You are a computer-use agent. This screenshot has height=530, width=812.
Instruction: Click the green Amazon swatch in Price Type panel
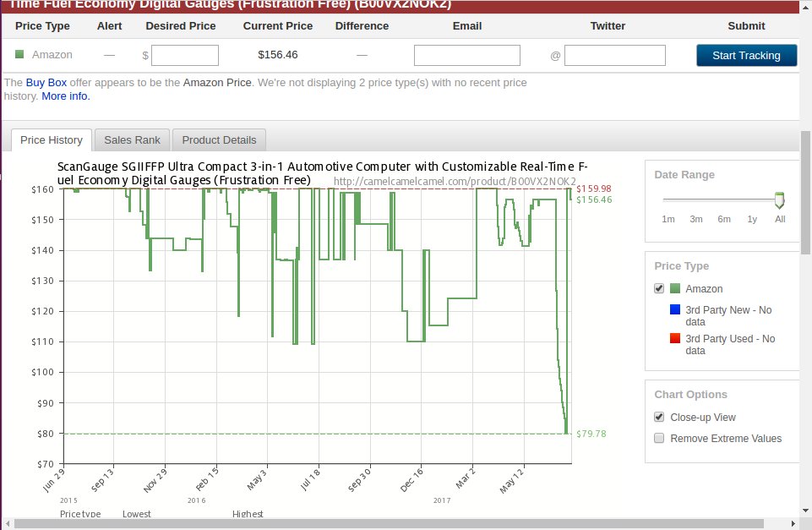pyautogui.click(x=675, y=288)
